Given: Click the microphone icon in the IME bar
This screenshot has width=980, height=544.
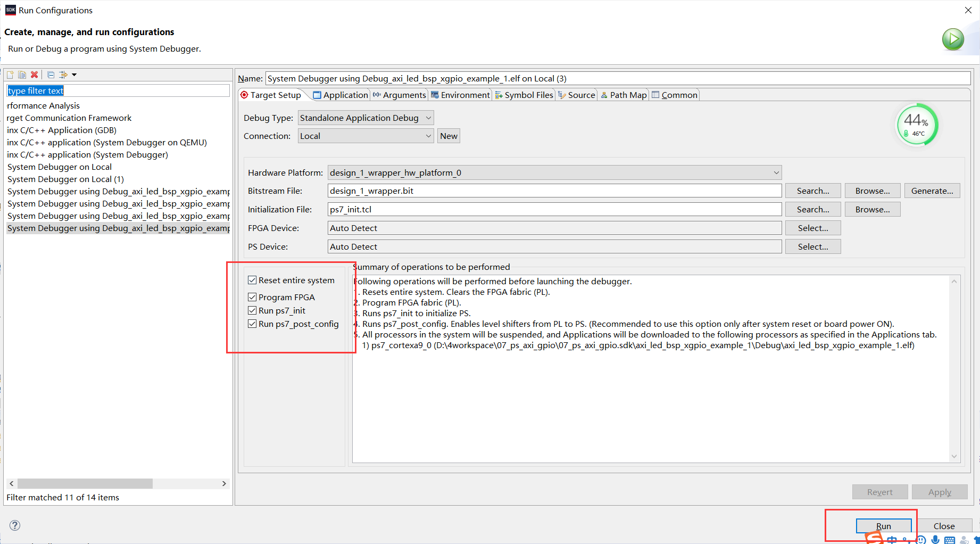Looking at the screenshot, I should coord(935,540).
